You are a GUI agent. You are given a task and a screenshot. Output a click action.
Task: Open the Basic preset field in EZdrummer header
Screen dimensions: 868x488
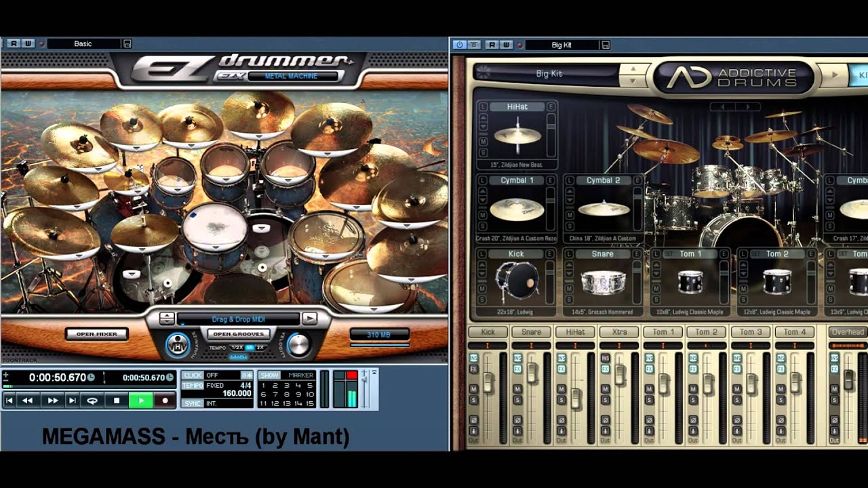click(83, 43)
